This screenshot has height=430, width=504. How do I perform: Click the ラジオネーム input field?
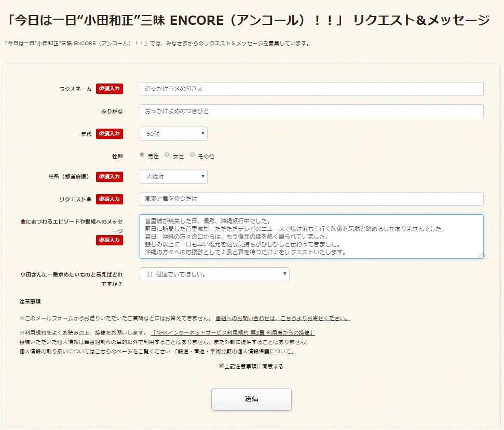point(311,89)
